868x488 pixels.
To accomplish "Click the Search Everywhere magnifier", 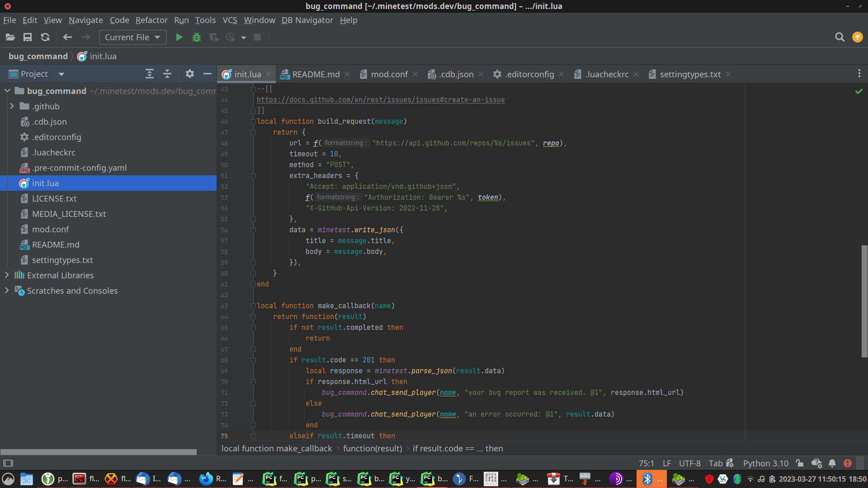I will point(840,38).
